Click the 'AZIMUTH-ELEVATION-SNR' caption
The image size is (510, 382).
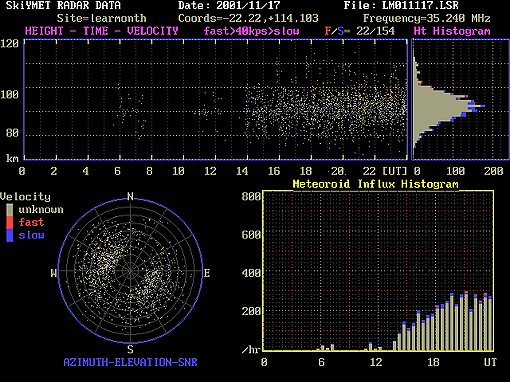coord(130,362)
